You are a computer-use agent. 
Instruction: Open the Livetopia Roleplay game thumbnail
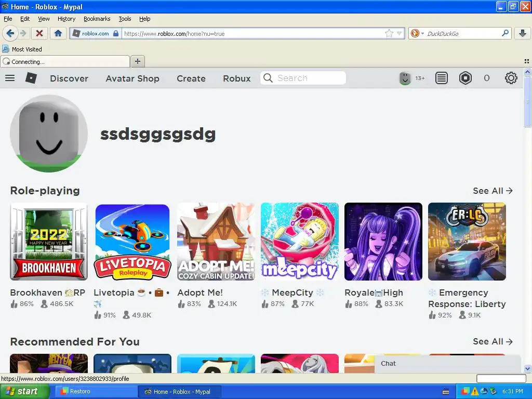point(132,242)
